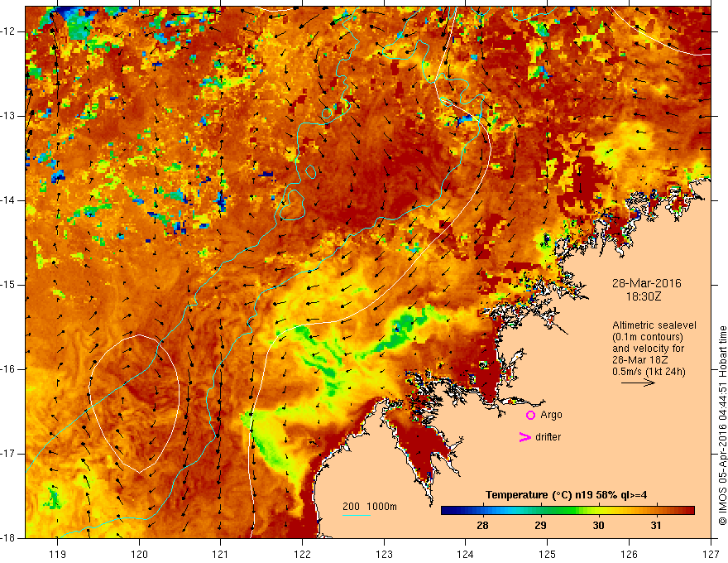Click the Temperature (°C) colorbar title
The width and height of the screenshot is (728, 563).
(x=566, y=495)
